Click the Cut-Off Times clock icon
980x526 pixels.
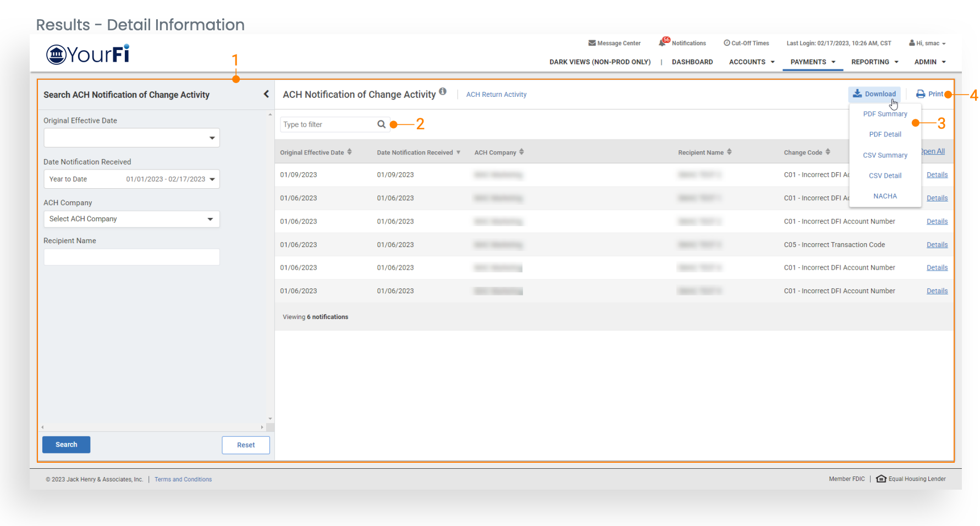pyautogui.click(x=726, y=43)
